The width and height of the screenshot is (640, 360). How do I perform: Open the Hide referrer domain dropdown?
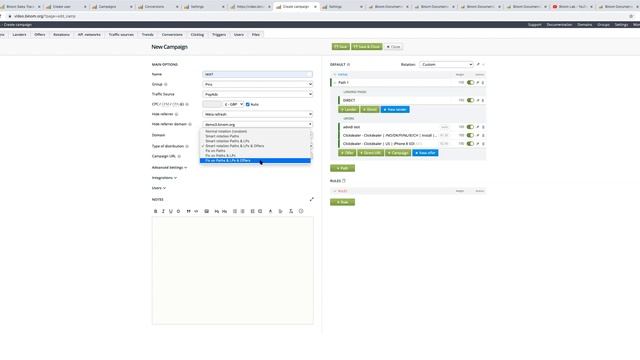[258, 124]
